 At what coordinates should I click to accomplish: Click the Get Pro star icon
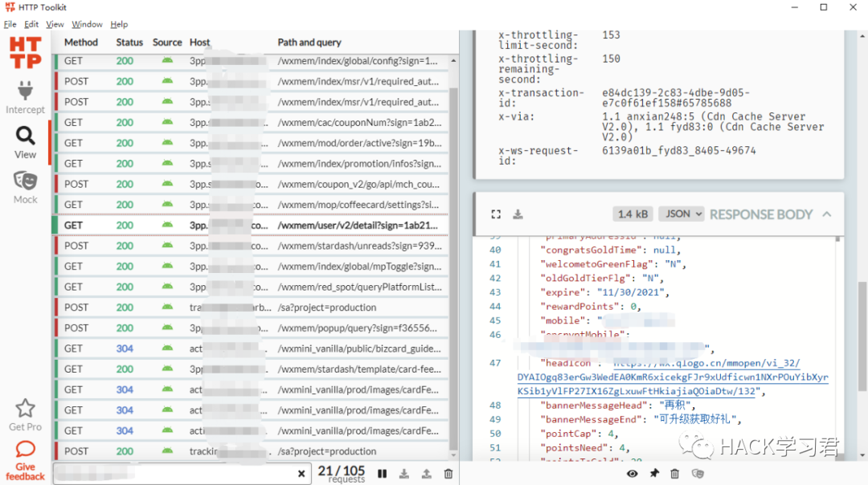pos(25,408)
